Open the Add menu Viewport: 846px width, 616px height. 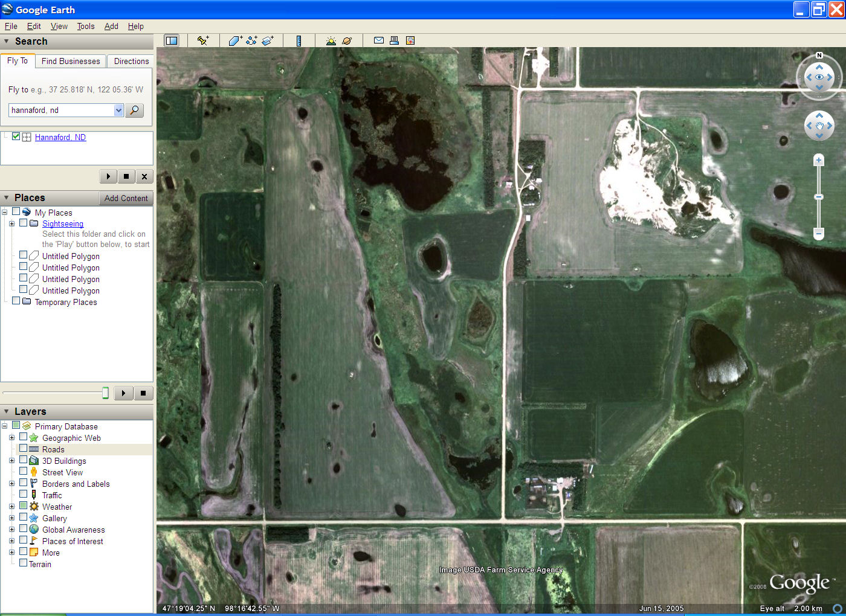111,26
